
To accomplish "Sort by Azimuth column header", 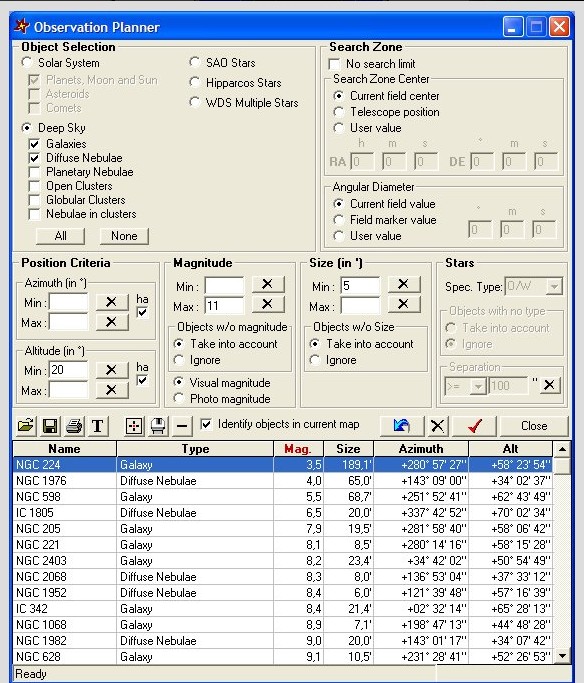I will 421,449.
